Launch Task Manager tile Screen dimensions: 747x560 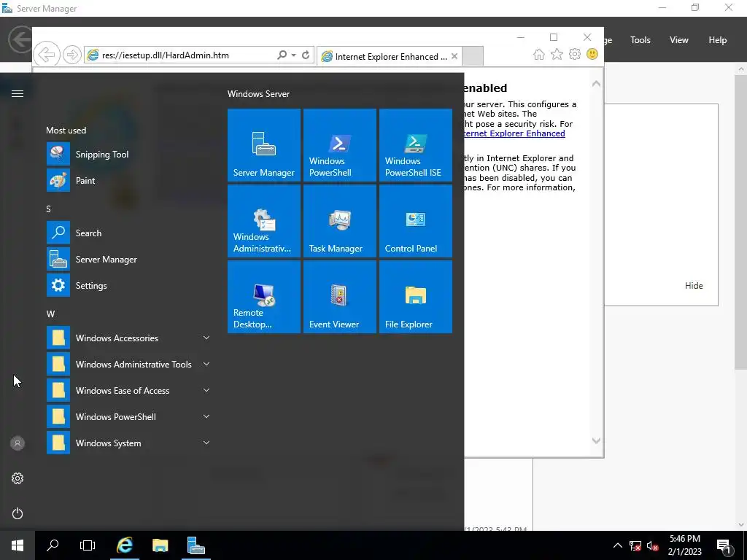pos(340,221)
